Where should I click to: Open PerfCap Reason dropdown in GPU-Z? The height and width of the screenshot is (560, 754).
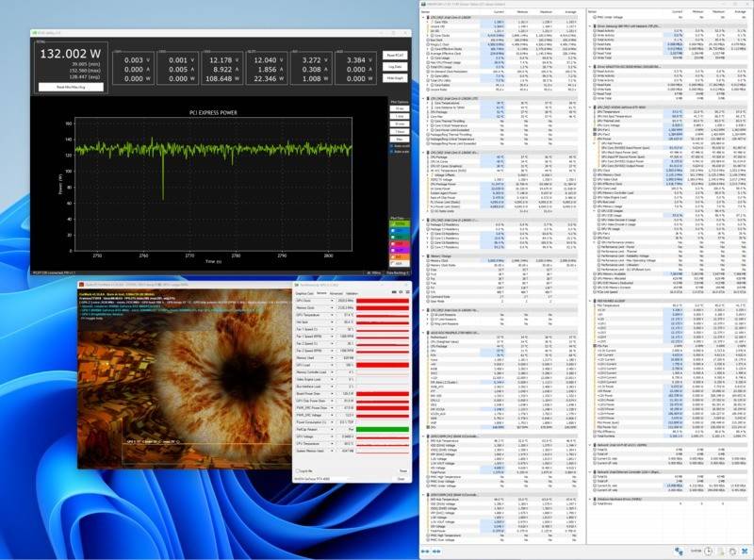point(332,429)
